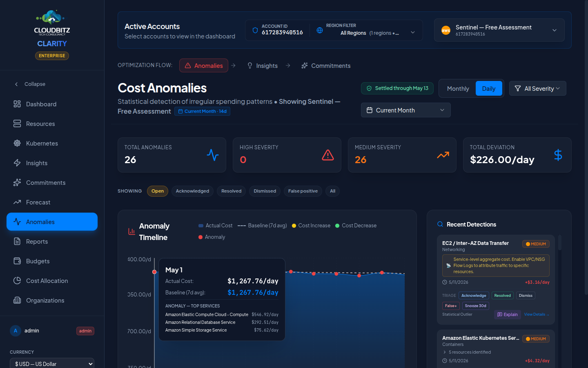
Task: Open View Details link for EC2 anomaly
Action: click(536, 314)
